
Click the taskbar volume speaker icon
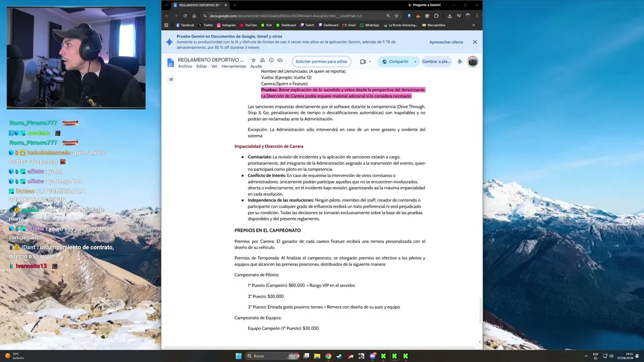pos(611,356)
